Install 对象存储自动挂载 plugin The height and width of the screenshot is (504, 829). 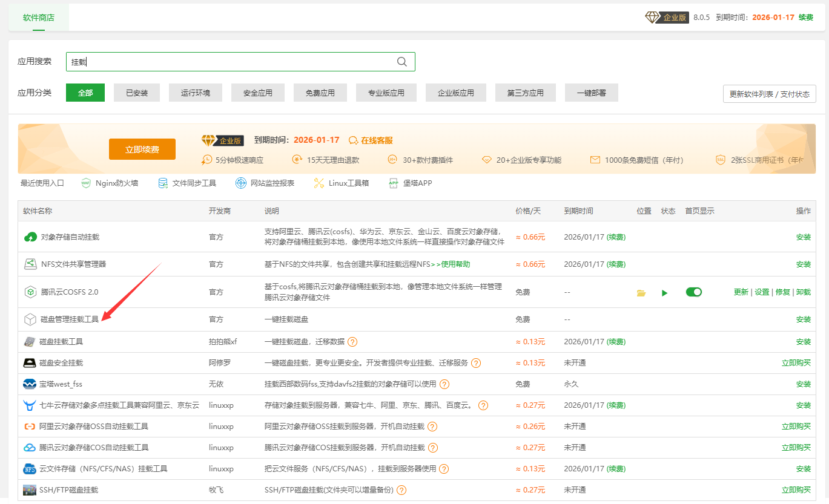[804, 237]
